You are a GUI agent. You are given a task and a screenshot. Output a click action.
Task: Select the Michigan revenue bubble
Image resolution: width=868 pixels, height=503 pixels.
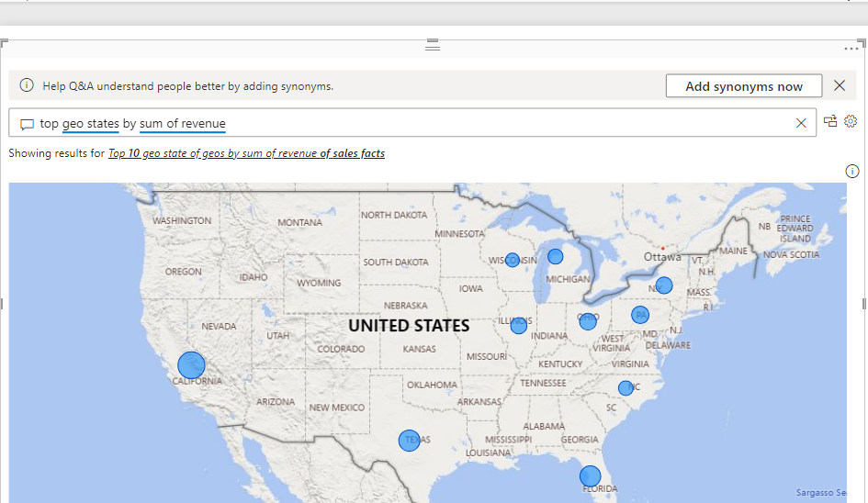[555, 256]
